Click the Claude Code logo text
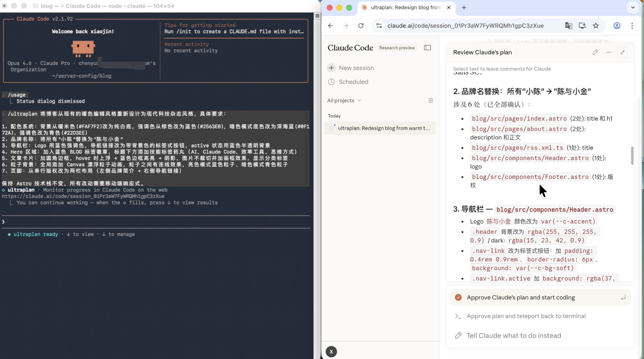This screenshot has height=359, width=644. pos(350,48)
